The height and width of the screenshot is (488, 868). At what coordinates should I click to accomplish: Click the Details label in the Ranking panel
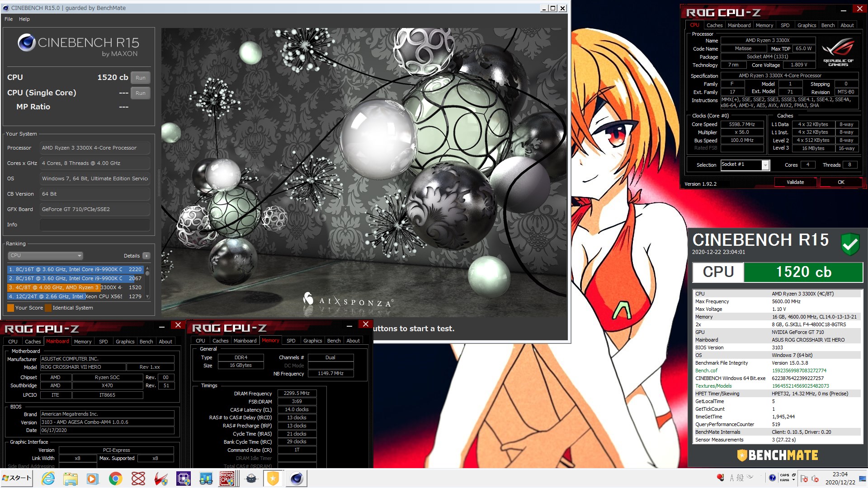(x=132, y=256)
